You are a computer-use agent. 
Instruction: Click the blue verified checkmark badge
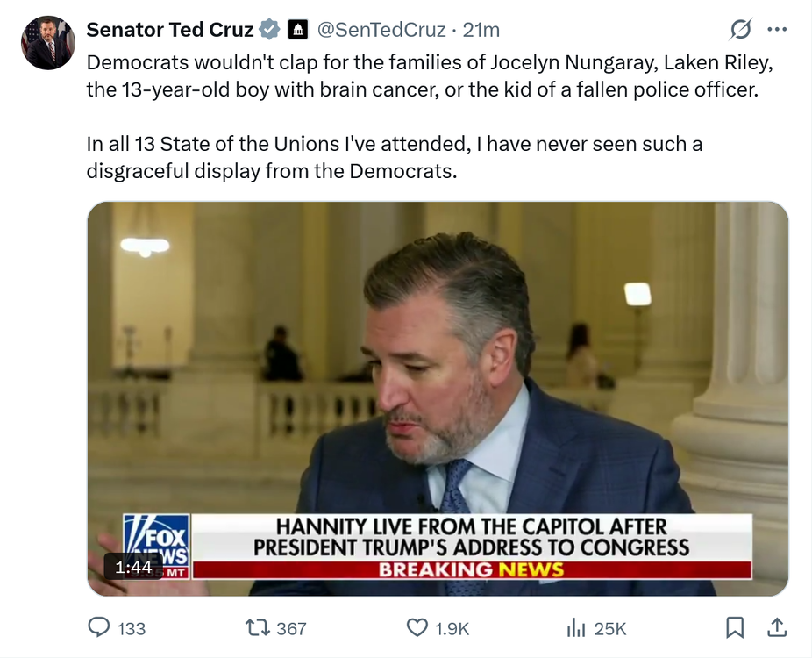click(x=270, y=30)
